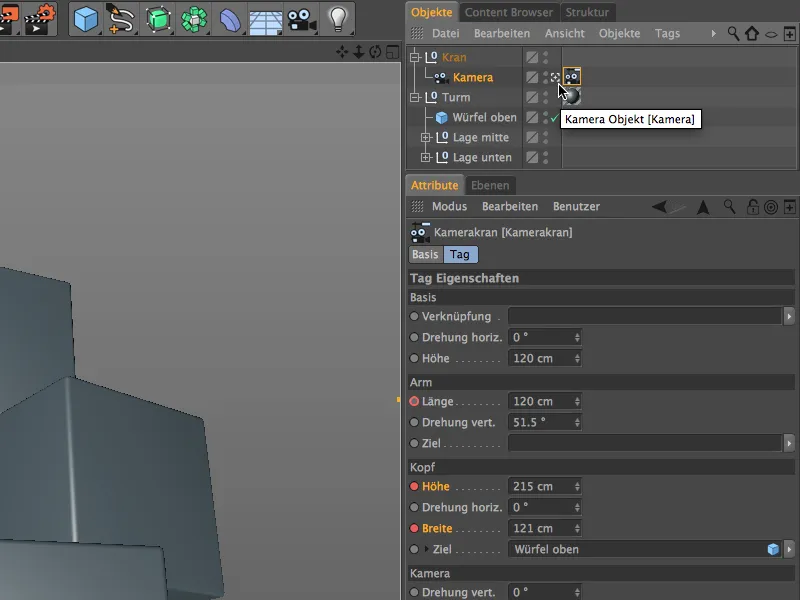
Task: Open a new Object Manager window icon
Action: point(789,34)
